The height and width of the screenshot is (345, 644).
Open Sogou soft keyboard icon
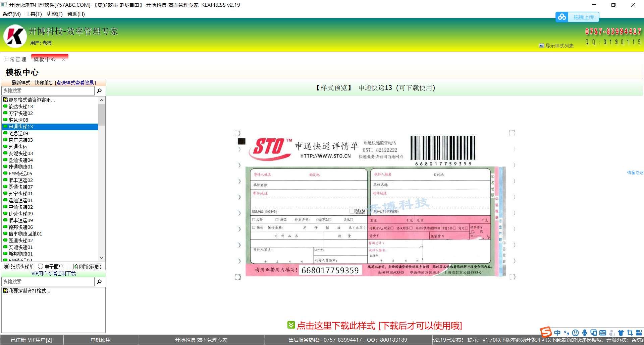click(x=603, y=333)
